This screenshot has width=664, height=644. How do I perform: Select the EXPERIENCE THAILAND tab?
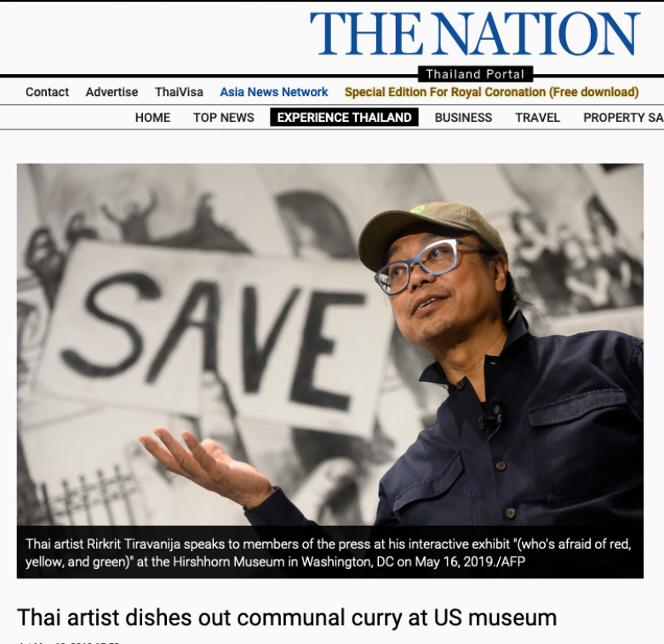pos(344,118)
